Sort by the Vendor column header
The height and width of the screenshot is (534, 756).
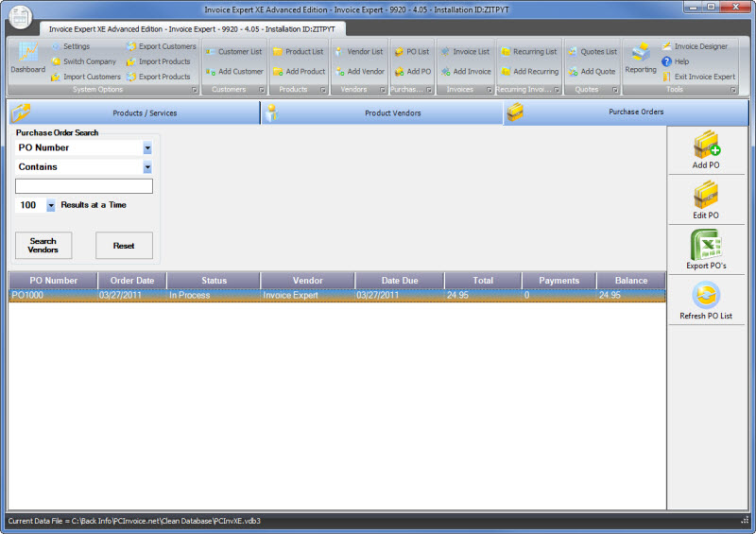click(x=308, y=281)
